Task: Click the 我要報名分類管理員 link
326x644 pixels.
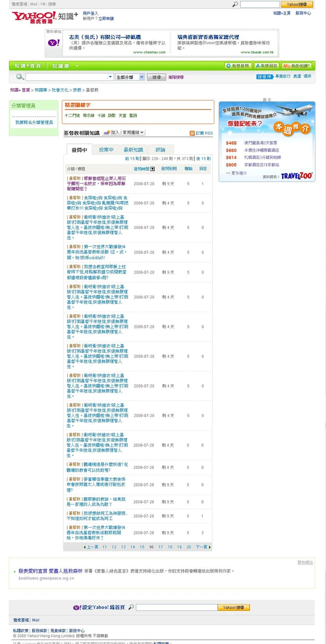Action: pos(33,122)
